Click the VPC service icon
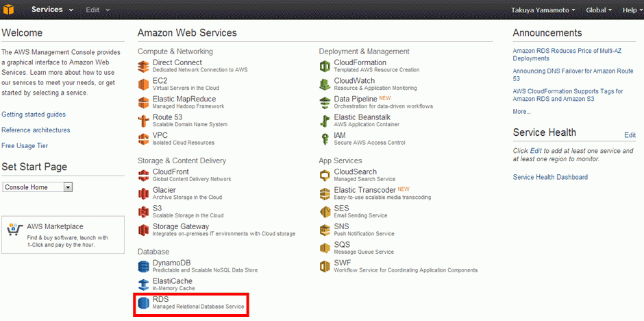Viewport: 644px width, 321px height. pos(143,139)
